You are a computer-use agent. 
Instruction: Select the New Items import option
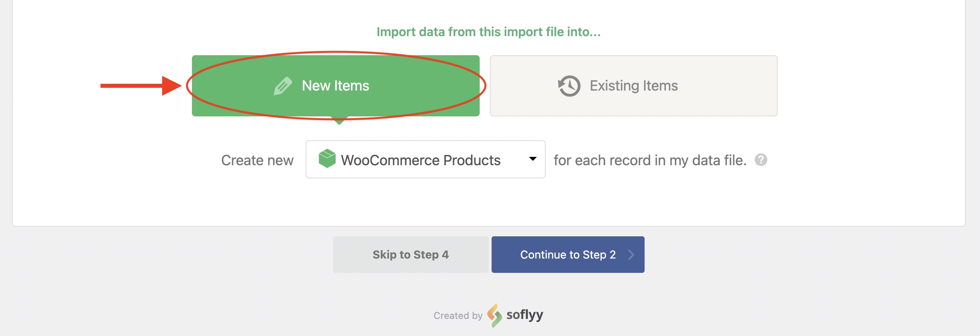(x=335, y=86)
